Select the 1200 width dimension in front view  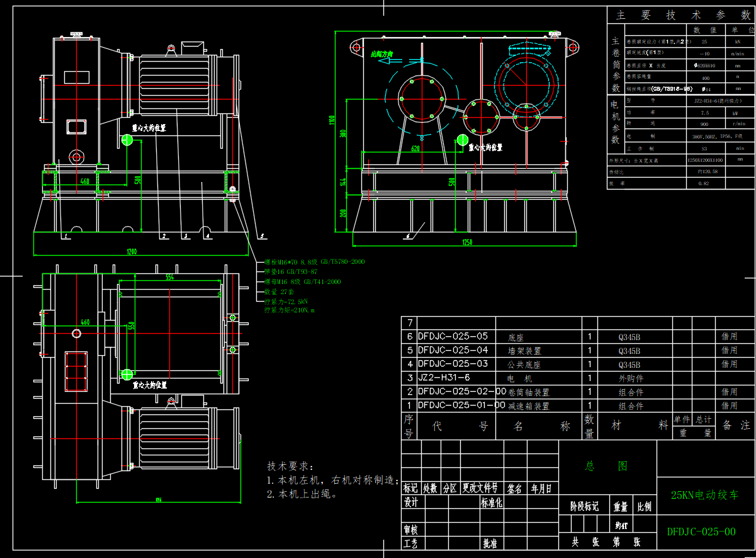coord(132,251)
